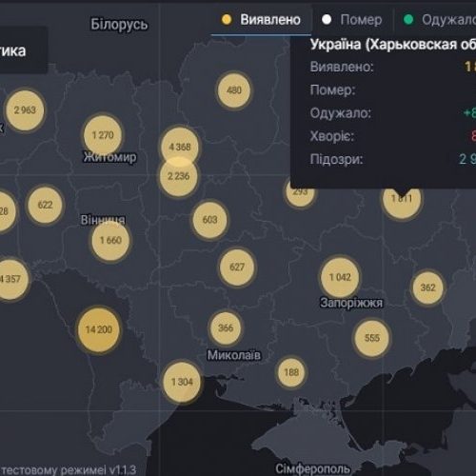This screenshot has height=476, width=476.
Task: Click the 362 bubble in the east
Action: point(427,288)
